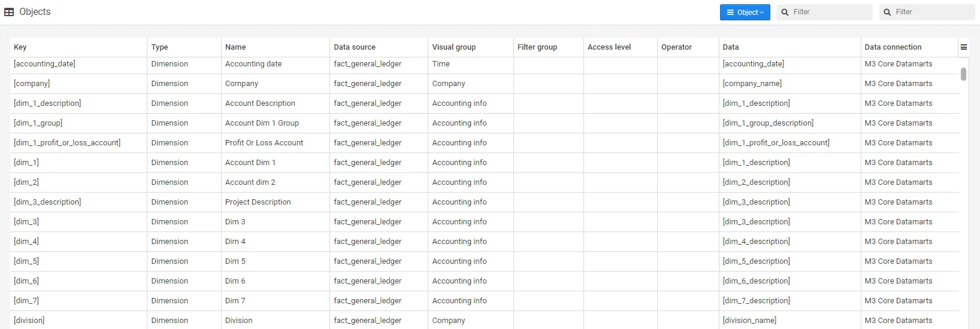Select the Access level column header
The width and height of the screenshot is (980, 329).
[609, 47]
